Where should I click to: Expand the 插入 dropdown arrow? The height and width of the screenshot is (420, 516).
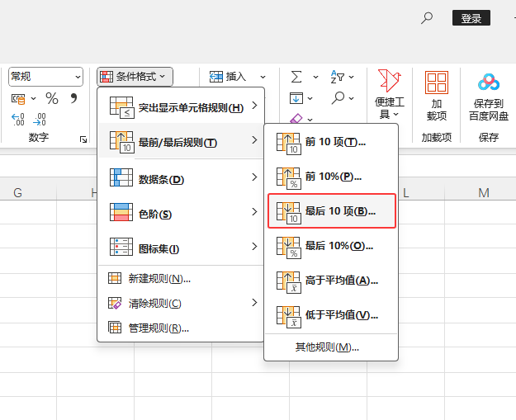[x=263, y=77]
